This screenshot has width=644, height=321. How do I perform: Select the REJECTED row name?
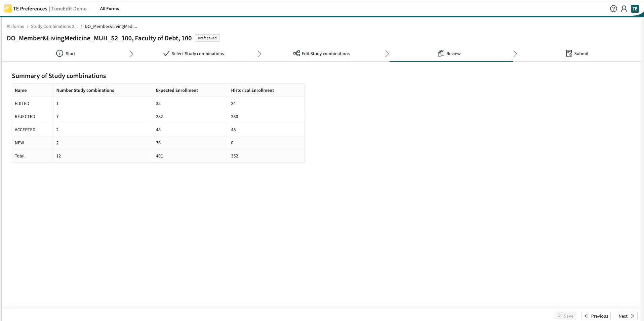tap(25, 116)
